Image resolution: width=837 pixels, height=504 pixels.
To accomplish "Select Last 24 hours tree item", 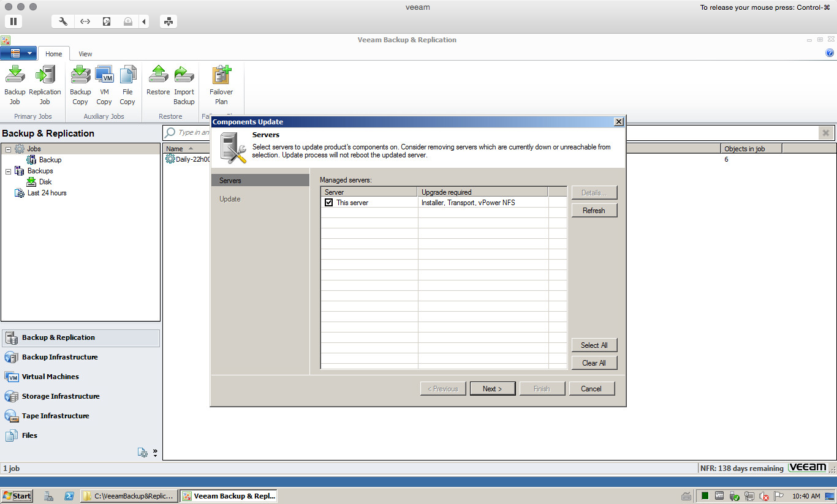I will [x=47, y=193].
